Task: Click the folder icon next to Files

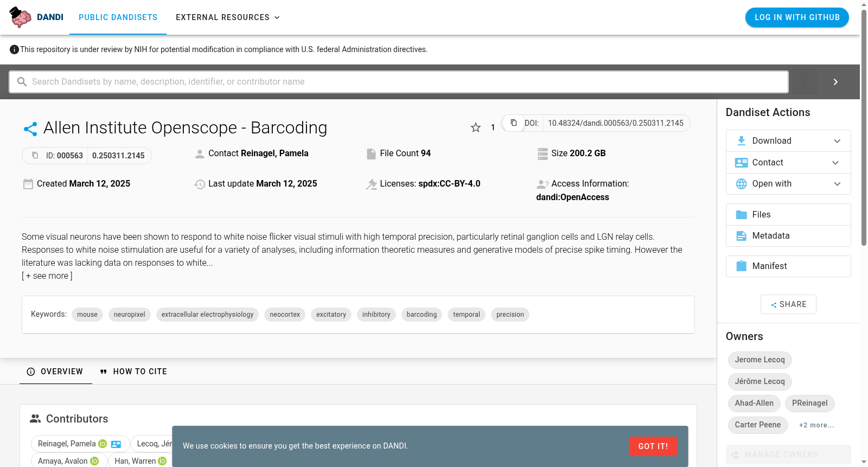Action: click(x=741, y=215)
